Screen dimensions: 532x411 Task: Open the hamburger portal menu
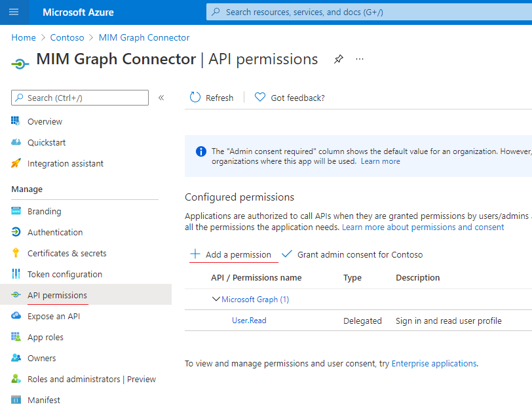(x=14, y=12)
